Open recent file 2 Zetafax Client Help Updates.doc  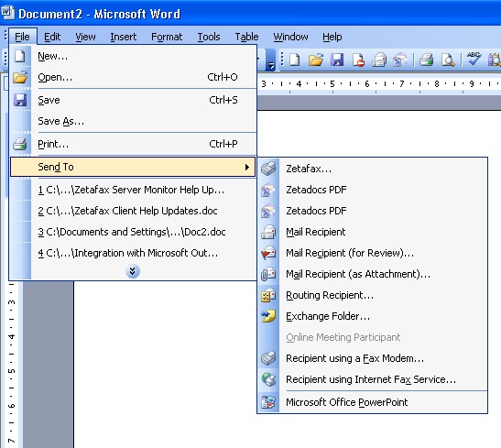point(133,211)
